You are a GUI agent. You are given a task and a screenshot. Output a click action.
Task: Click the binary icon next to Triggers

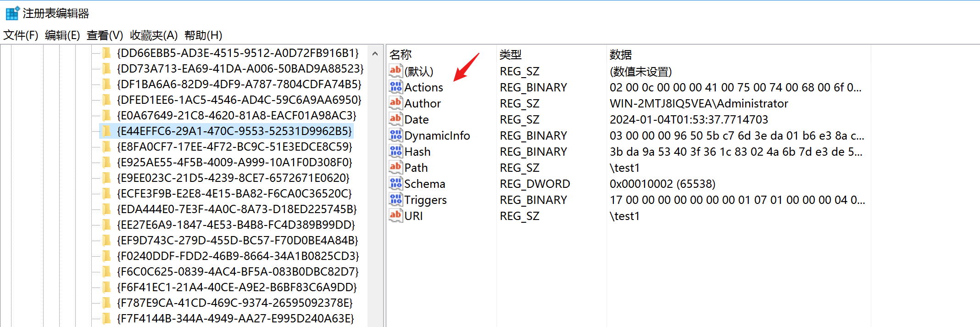(x=395, y=199)
